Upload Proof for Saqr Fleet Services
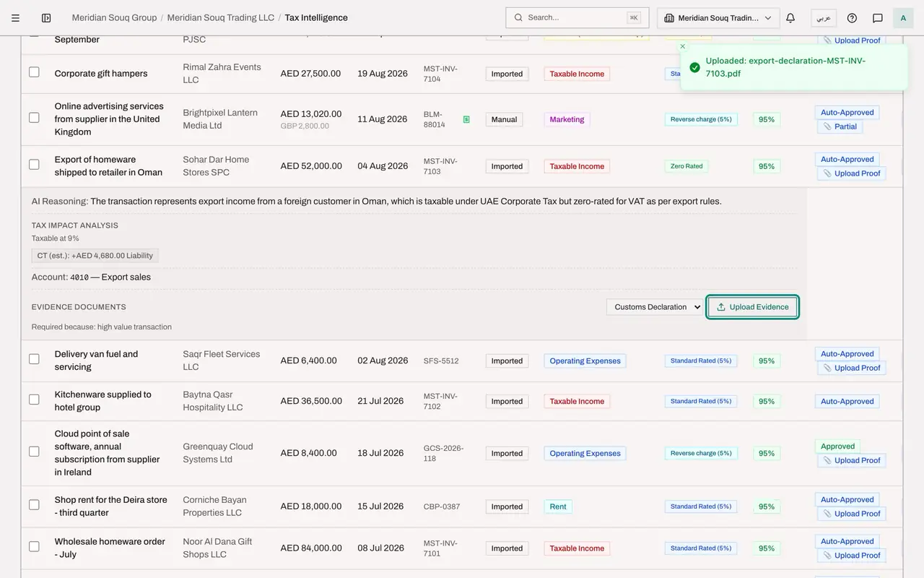Viewport: 924px width, 578px height. pyautogui.click(x=852, y=368)
